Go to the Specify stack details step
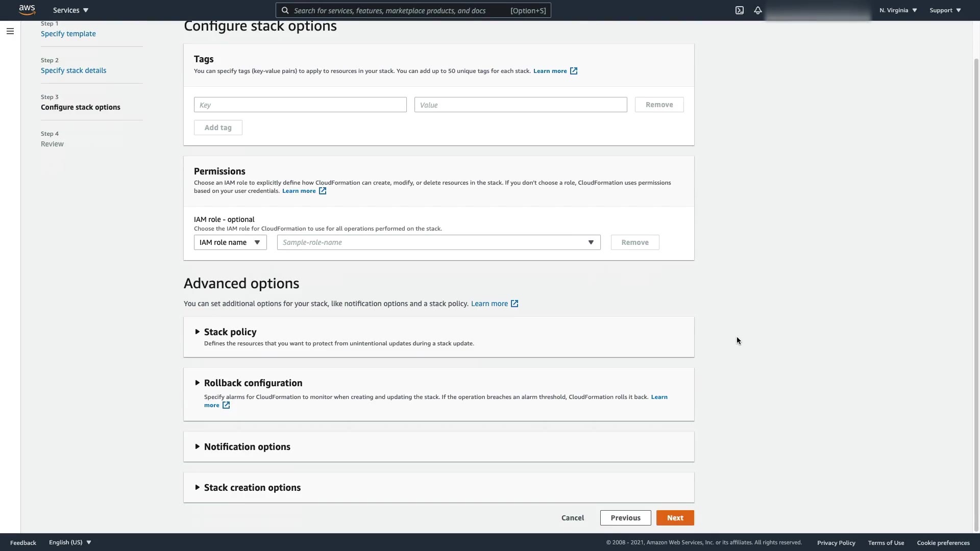 (x=73, y=70)
